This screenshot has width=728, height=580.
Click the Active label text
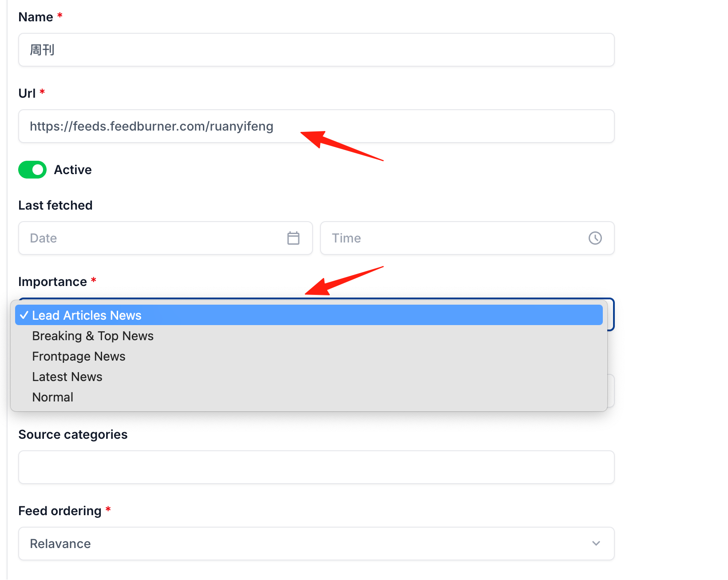(x=73, y=170)
